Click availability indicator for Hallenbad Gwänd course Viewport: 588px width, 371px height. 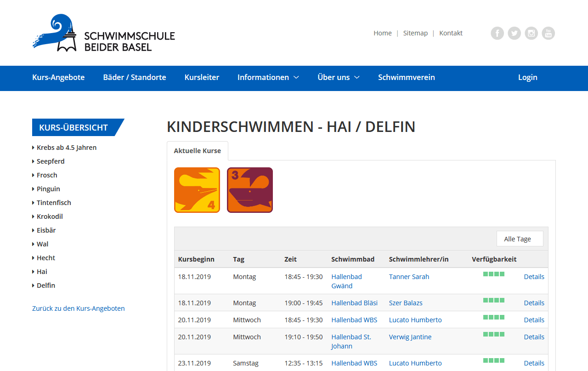click(494, 274)
